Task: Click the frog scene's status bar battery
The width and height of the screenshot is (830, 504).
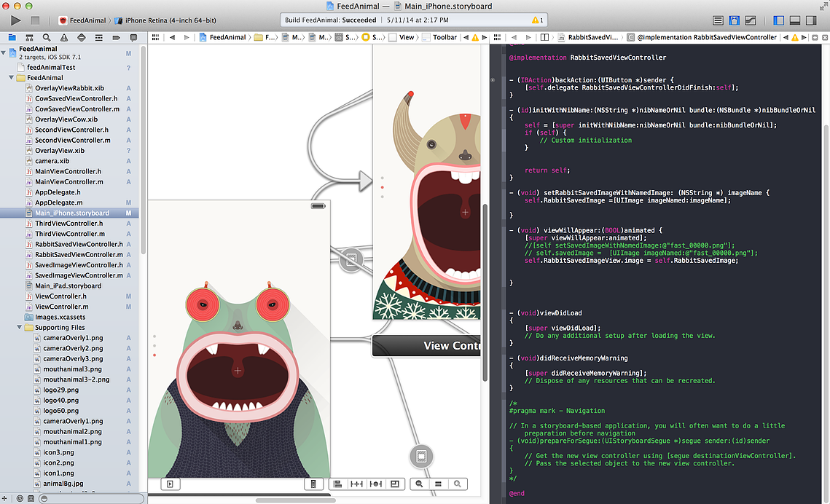Action: pos(318,206)
